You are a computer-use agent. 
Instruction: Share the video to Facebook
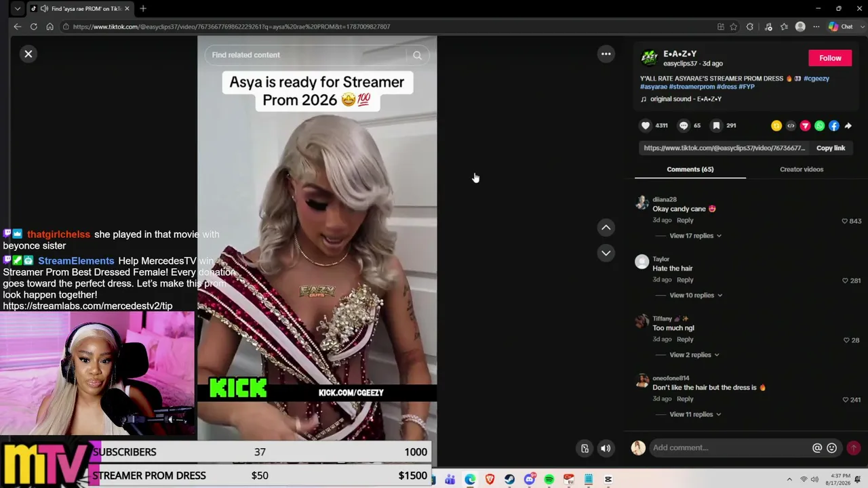tap(833, 125)
